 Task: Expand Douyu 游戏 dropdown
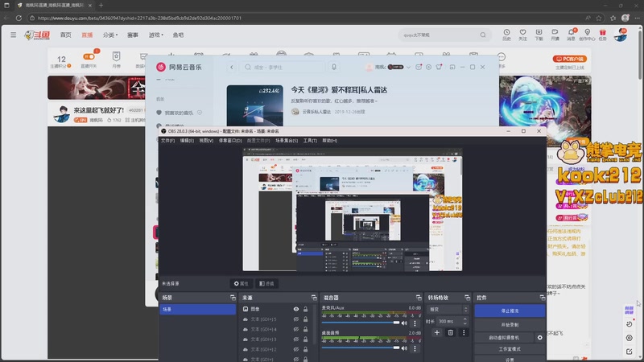pyautogui.click(x=155, y=35)
